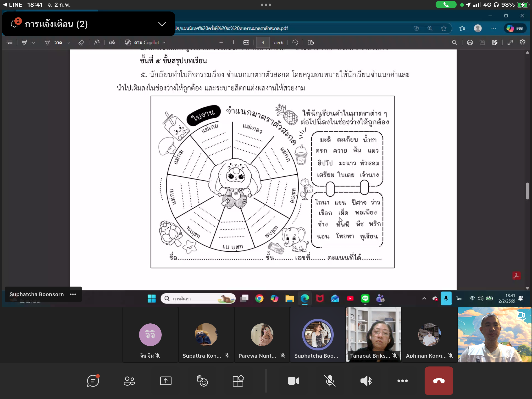Image resolution: width=532 pixels, height=399 pixels.
Task: Rotate the PDF page
Action: tap(295, 43)
